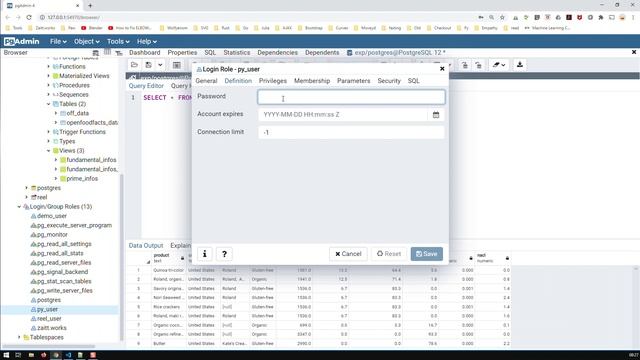
Task: Open a new browser tab
Action: tap(90, 6)
